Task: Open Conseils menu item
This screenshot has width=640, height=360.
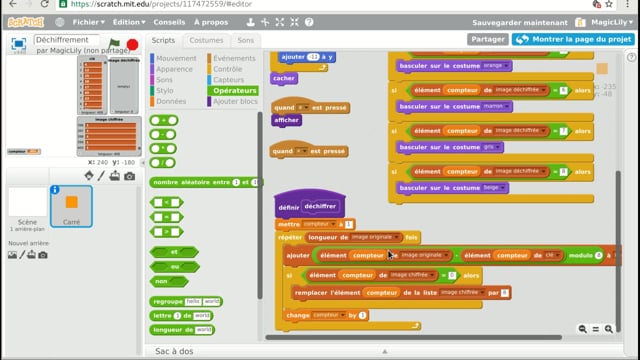Action: pos(169,22)
